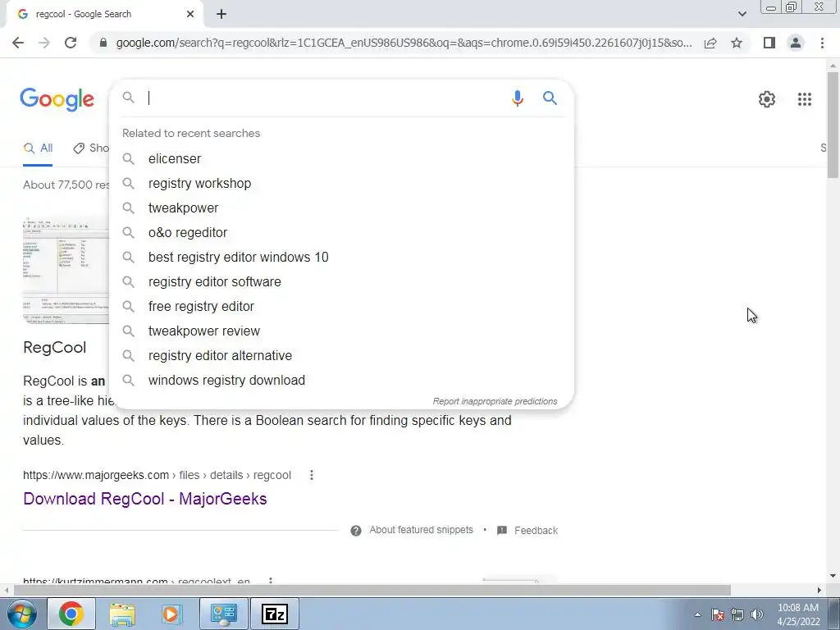Click the share page icon in address bar
Viewport: 840px width, 630px height.
(710, 43)
